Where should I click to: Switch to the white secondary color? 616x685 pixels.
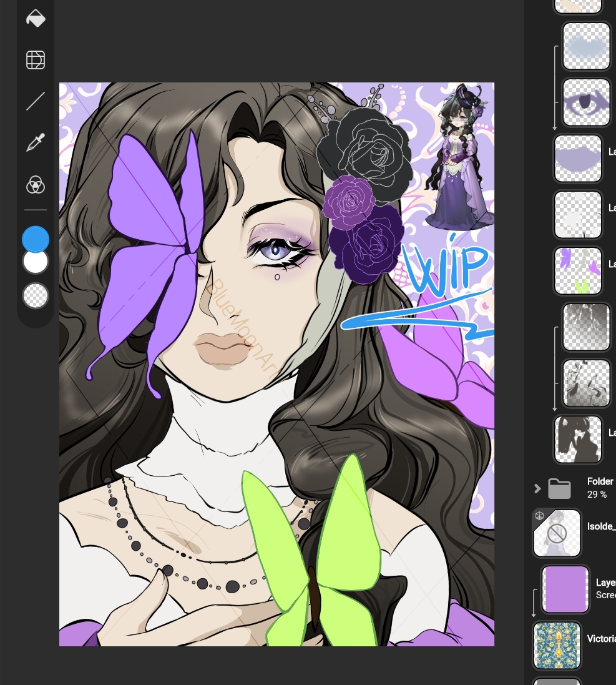(x=36, y=262)
